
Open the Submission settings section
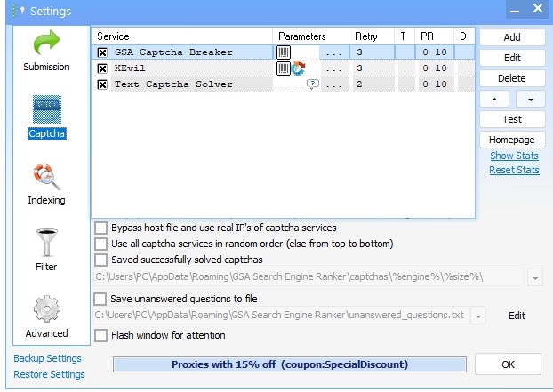[46, 50]
